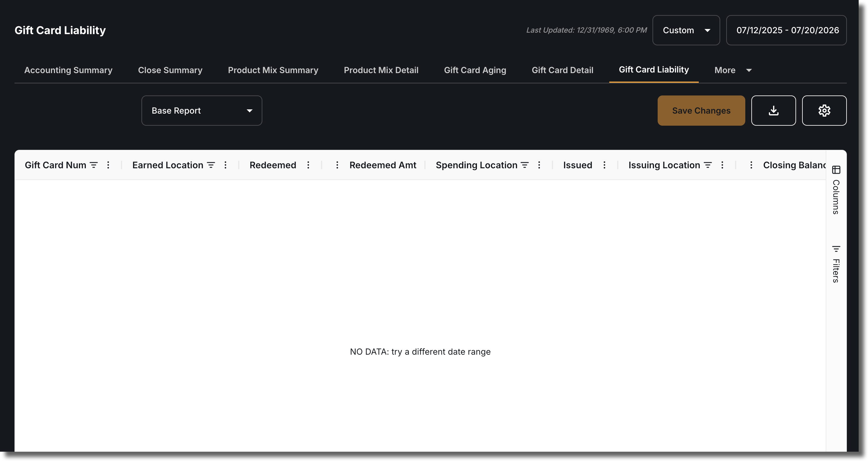Screen dimensions: 868x461
Task: Click the Gift Card Liability page title
Action: point(60,30)
